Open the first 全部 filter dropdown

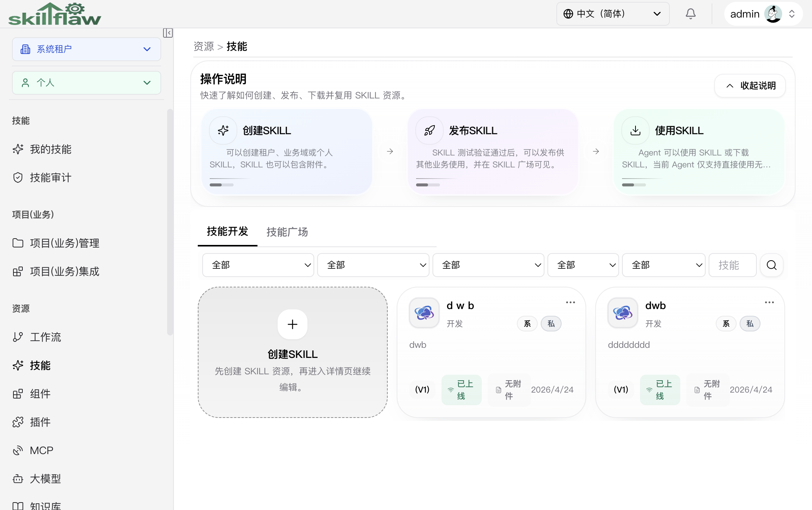click(x=258, y=265)
